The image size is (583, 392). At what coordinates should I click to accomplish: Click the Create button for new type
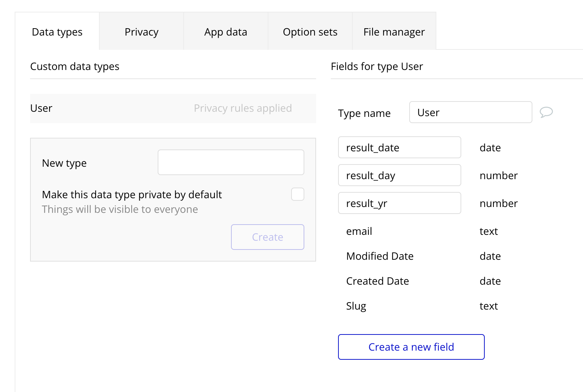tap(267, 237)
